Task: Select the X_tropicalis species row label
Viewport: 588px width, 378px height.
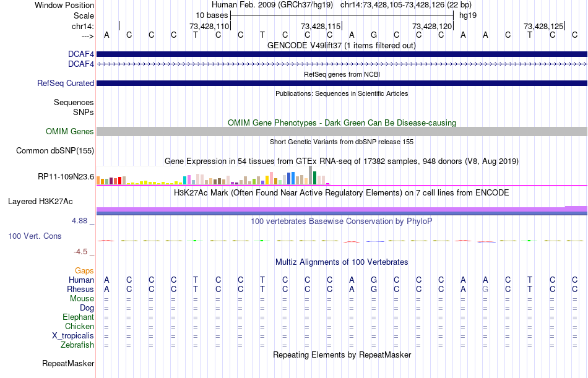Action: pyautogui.click(x=73, y=336)
